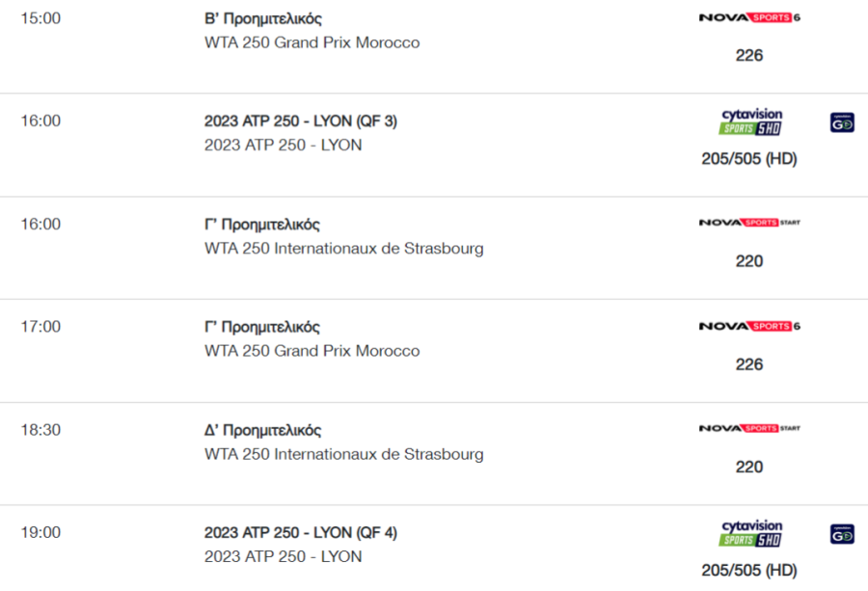
Task: Click channel number 205/505 (HD) at 16:00
Action: [x=749, y=159]
